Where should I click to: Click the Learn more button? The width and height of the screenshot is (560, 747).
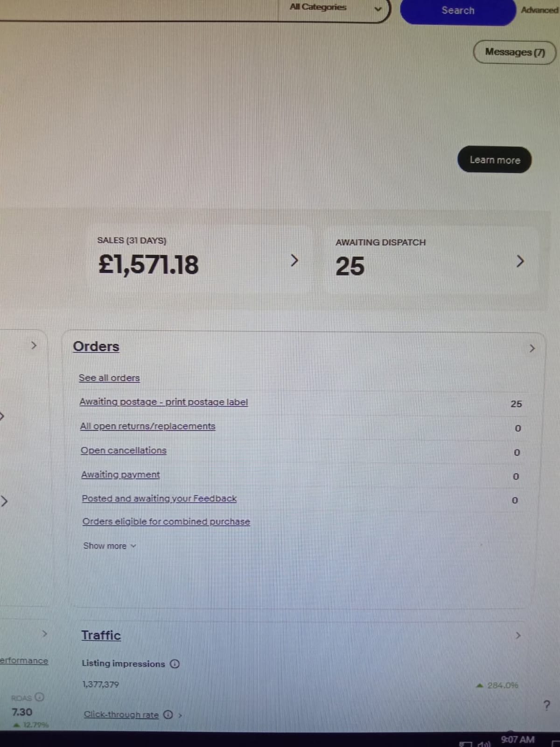[x=494, y=160]
